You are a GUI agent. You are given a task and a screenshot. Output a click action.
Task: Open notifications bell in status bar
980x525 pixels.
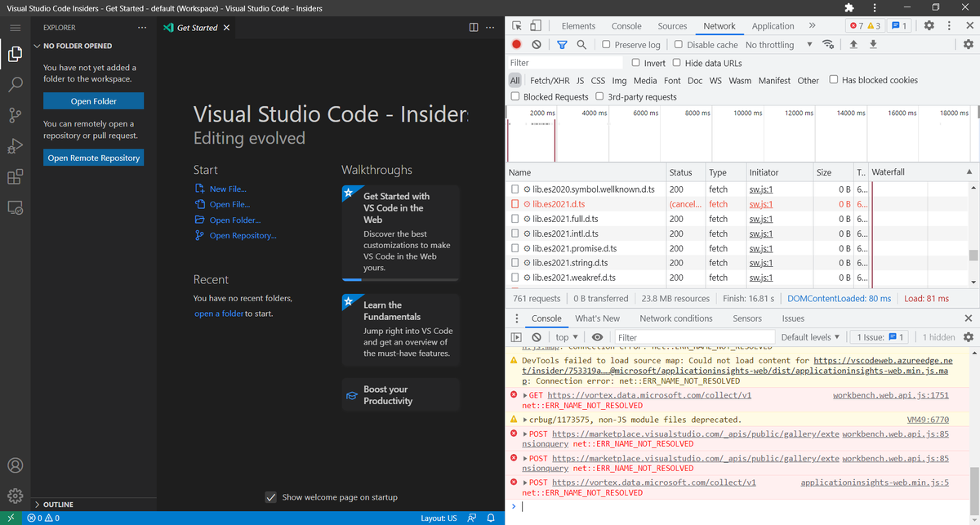pyautogui.click(x=491, y=518)
